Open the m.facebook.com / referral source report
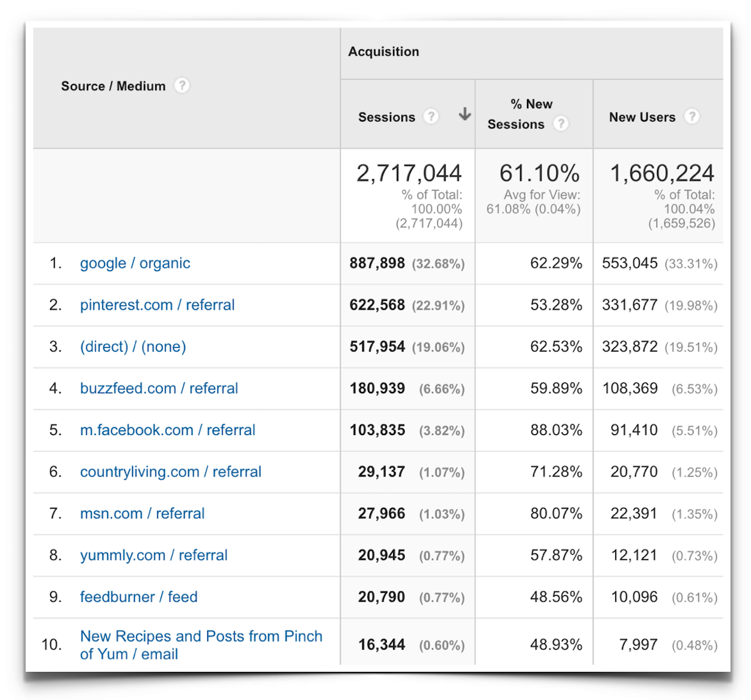The width and height of the screenshot is (751, 700). point(168,430)
